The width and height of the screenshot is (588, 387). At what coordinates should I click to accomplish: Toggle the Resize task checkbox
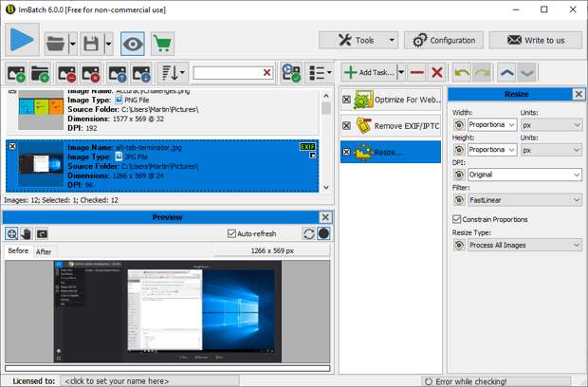(x=346, y=152)
